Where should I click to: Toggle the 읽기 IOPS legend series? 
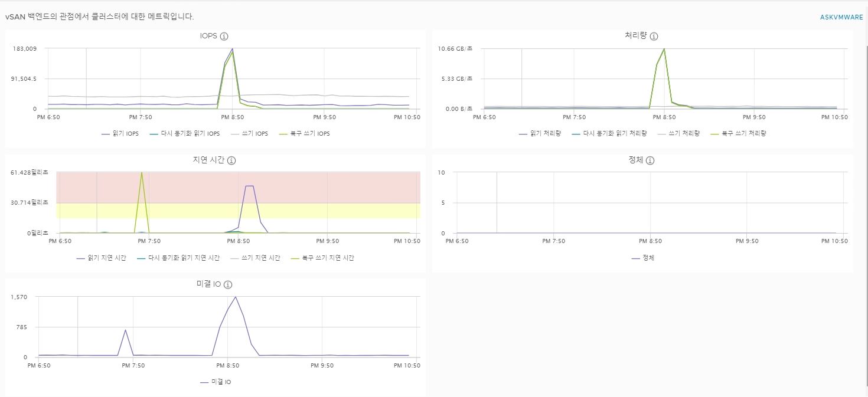tap(120, 134)
